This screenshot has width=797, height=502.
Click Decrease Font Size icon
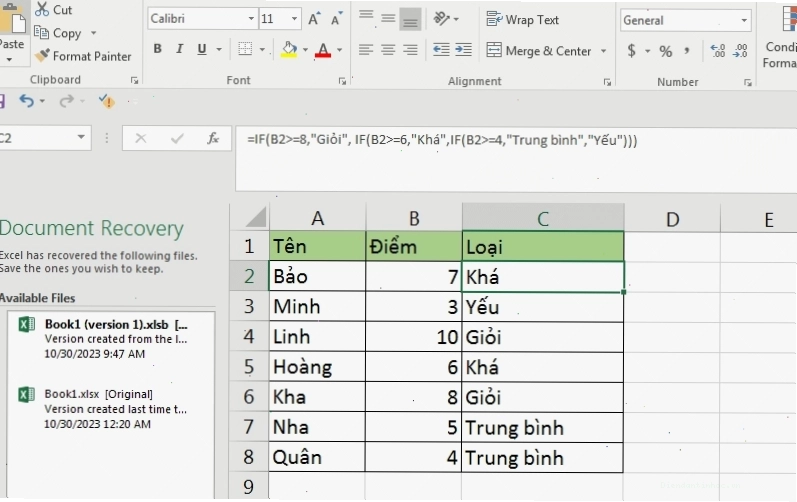point(336,19)
